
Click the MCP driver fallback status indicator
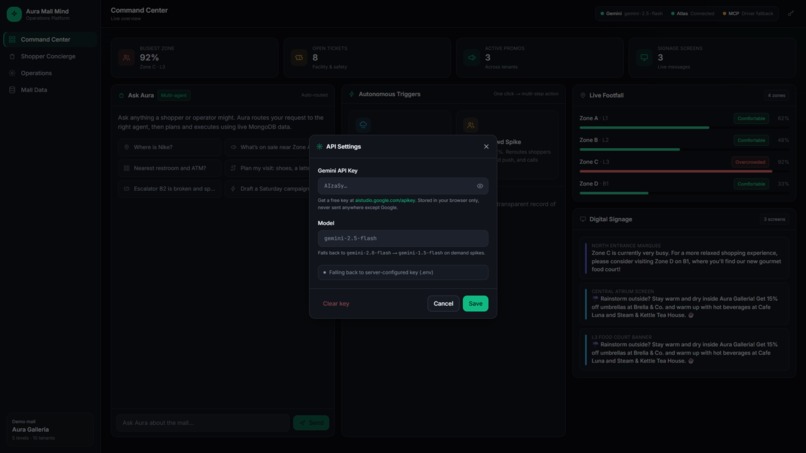748,14
